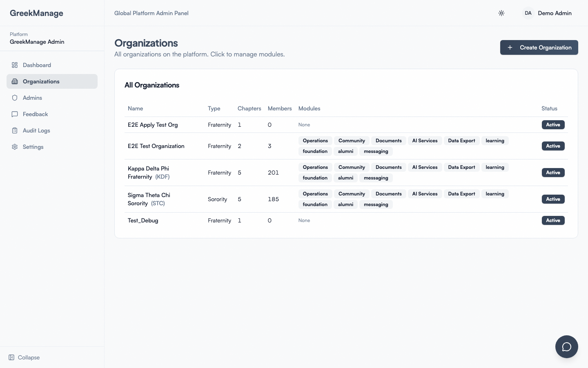Viewport: 588px width, 368px height.
Task: Open the STC sorority link
Action: click(158, 203)
